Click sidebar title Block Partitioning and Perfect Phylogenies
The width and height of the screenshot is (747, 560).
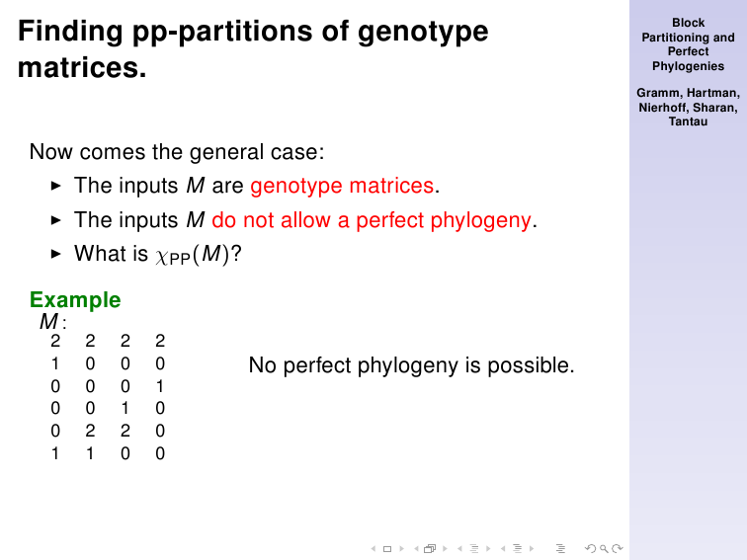pyautogui.click(x=688, y=44)
